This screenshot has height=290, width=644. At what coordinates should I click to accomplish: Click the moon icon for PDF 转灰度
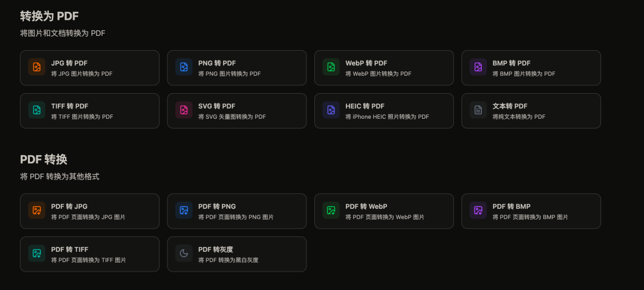point(184,254)
